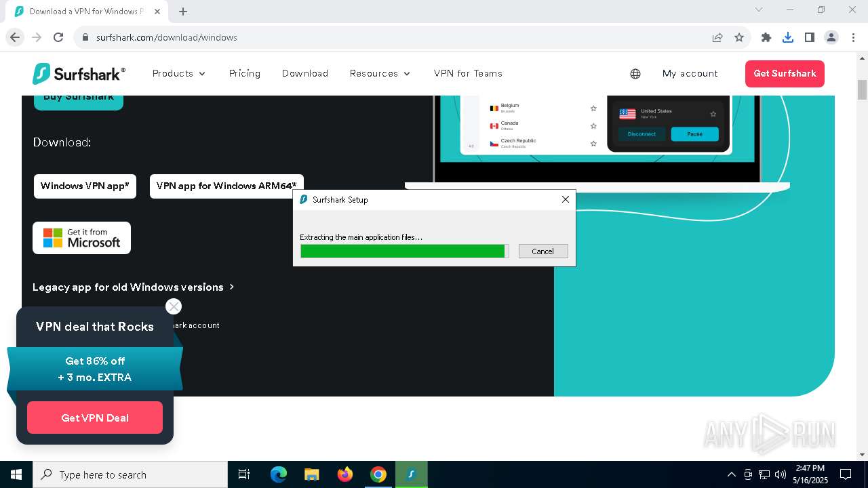Download the Windows VPN app

coord(85,186)
